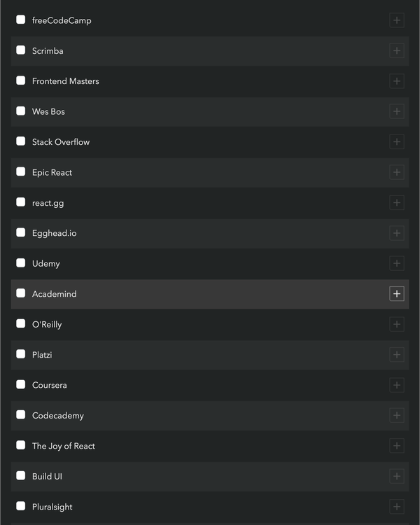Tap the plus icon beside Udemy
Viewport: 420px width, 525px height.
click(396, 263)
